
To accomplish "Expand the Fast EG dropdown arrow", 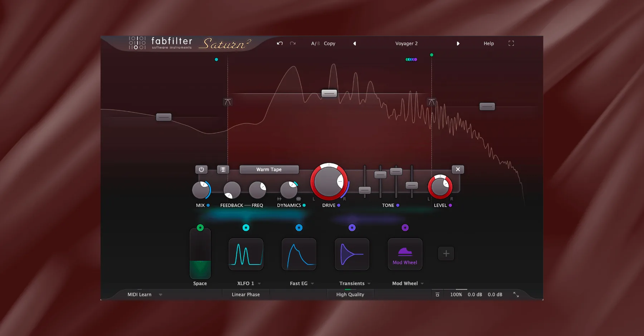I will (312, 283).
